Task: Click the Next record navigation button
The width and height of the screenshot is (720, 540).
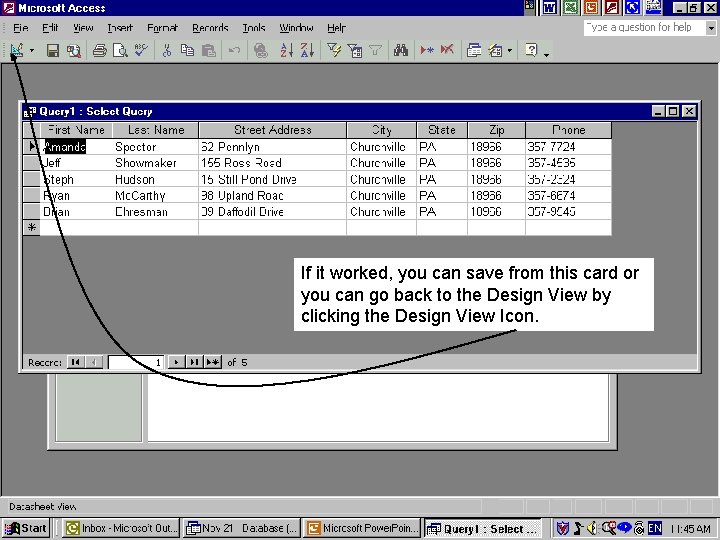Action: (176, 362)
